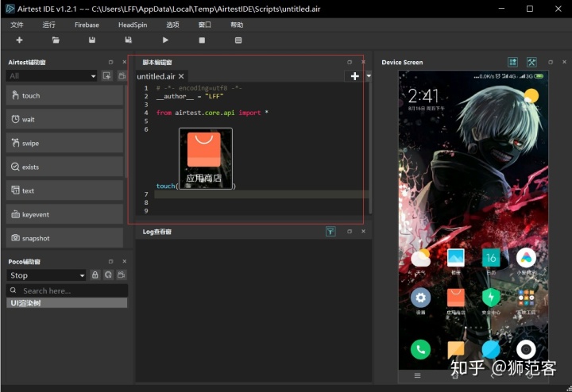Create a new script with the plus toolbar icon
Viewport: 572px width, 392px height.
coord(19,40)
